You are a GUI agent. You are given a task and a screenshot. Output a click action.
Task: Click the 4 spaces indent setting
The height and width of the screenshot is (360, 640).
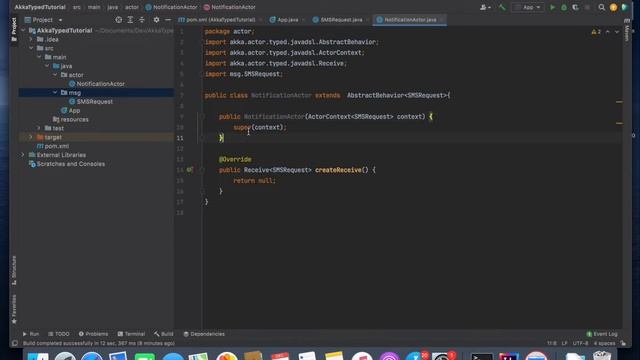coord(604,343)
